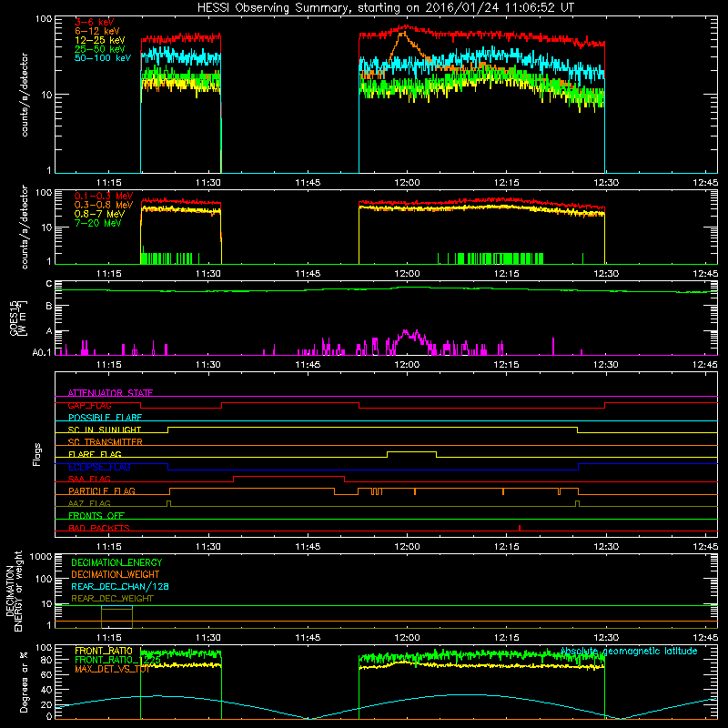Select the PARTICLE_FLAG label
The image size is (728, 728).
[102, 490]
